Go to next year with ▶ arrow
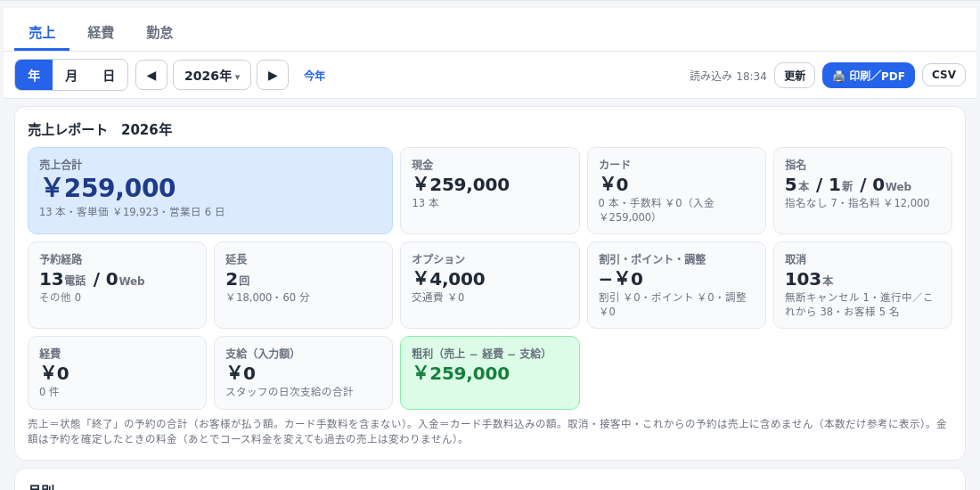980x490 pixels. (273, 76)
